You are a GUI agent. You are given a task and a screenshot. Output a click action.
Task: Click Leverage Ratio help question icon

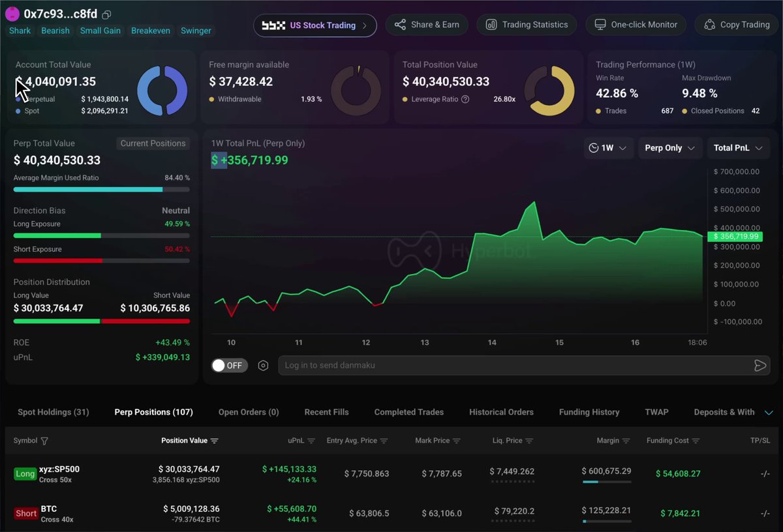[465, 99]
